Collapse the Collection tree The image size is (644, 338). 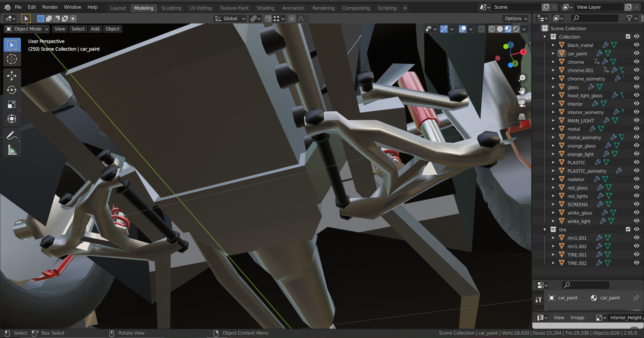(545, 37)
